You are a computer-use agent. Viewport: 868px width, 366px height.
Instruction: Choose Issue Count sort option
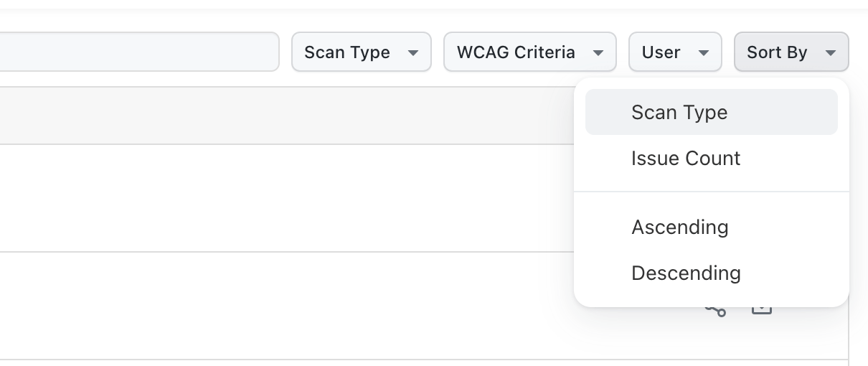pyautogui.click(x=685, y=159)
